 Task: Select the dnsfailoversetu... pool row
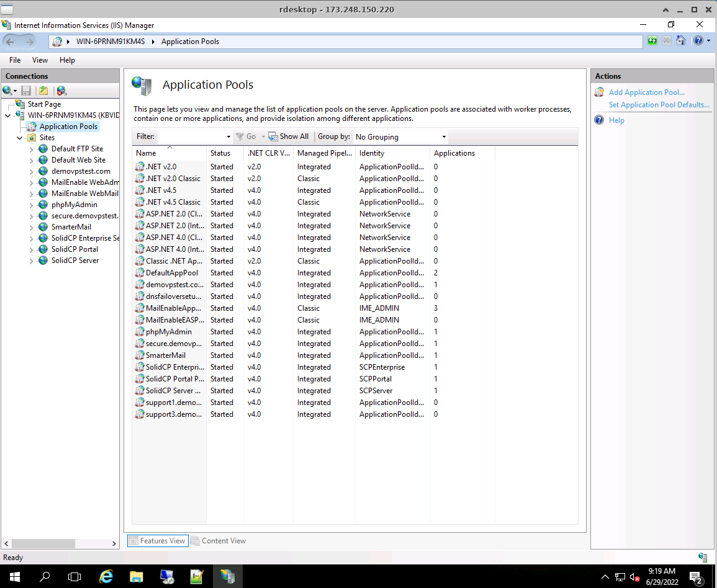click(313, 296)
